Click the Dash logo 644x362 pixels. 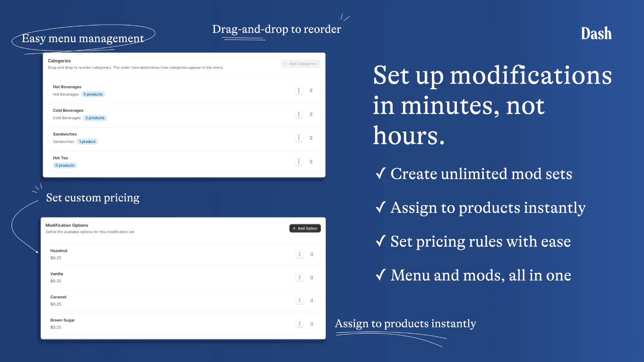596,34
